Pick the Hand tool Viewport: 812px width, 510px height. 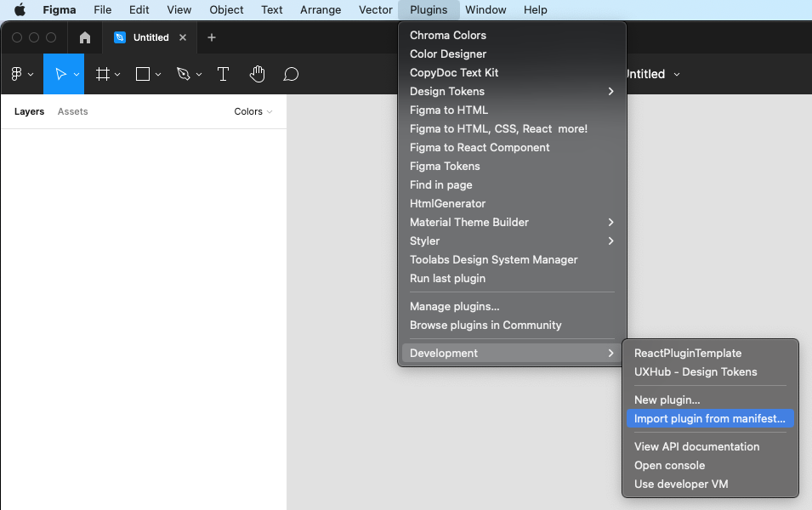click(257, 74)
